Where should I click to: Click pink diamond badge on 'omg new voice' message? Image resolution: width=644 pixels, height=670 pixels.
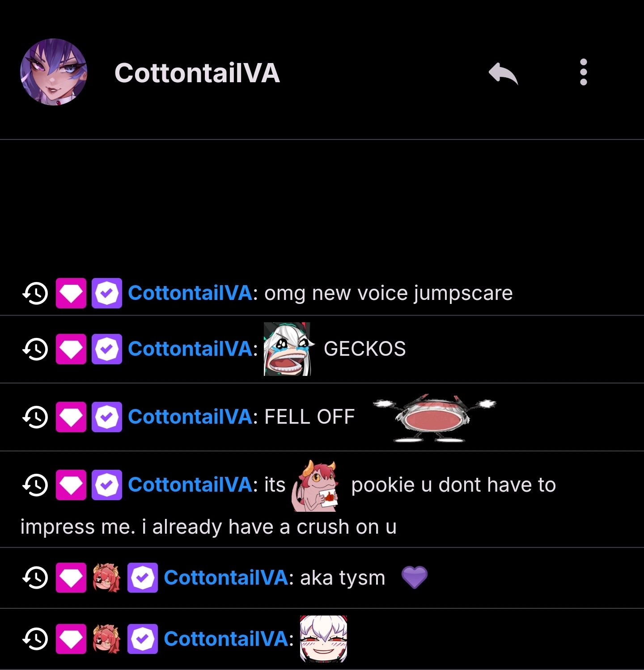(71, 293)
